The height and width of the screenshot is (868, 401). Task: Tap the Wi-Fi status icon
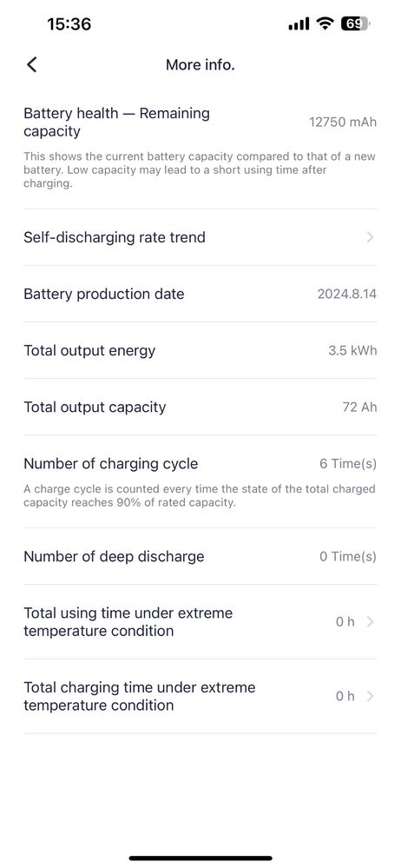coord(325,23)
